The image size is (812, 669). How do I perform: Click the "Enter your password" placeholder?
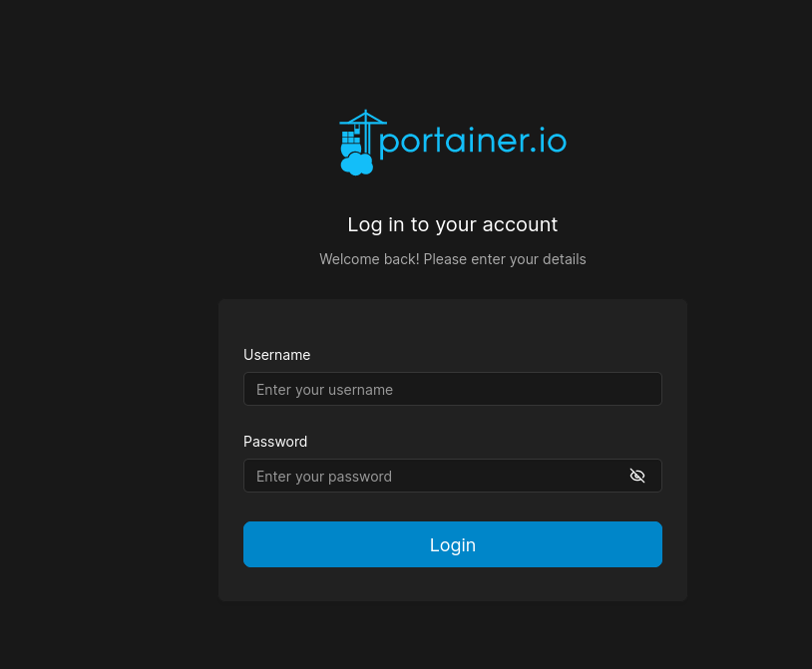324,477
